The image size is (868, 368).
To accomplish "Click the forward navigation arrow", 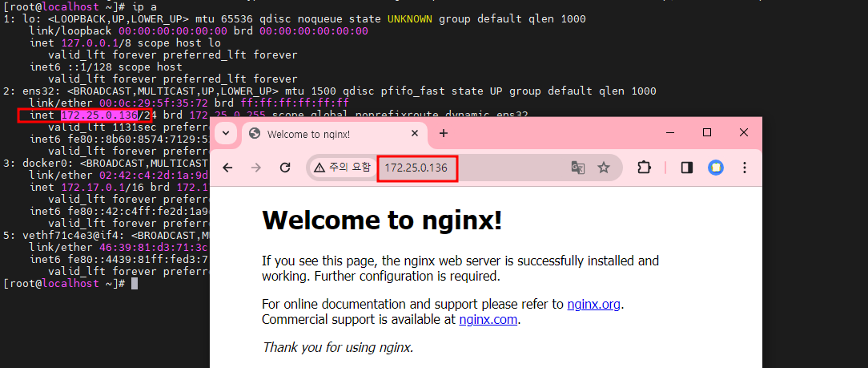I will click(256, 168).
